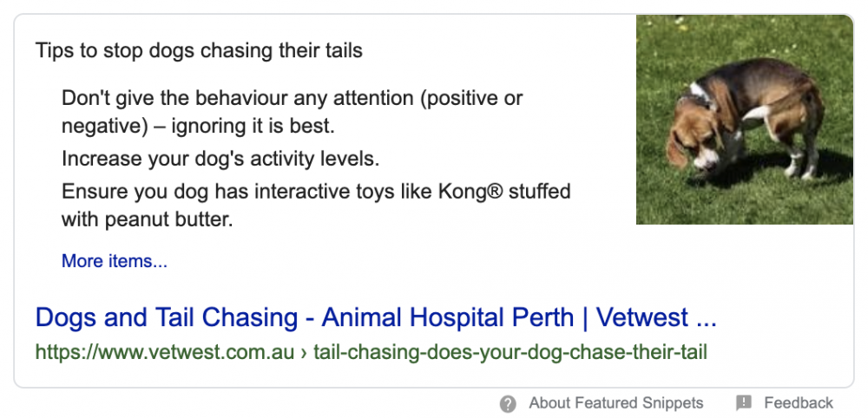Click the question mark help icon
Viewport: 868px width, 418px height.
(x=509, y=403)
